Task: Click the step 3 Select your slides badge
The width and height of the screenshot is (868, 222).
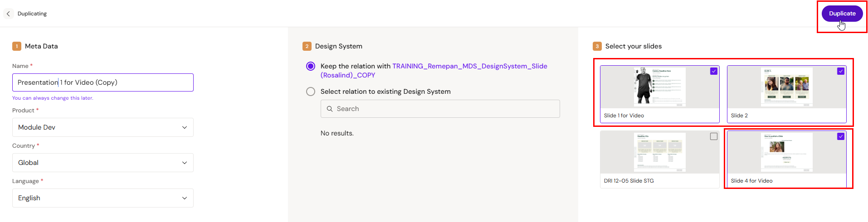Action: point(597,46)
